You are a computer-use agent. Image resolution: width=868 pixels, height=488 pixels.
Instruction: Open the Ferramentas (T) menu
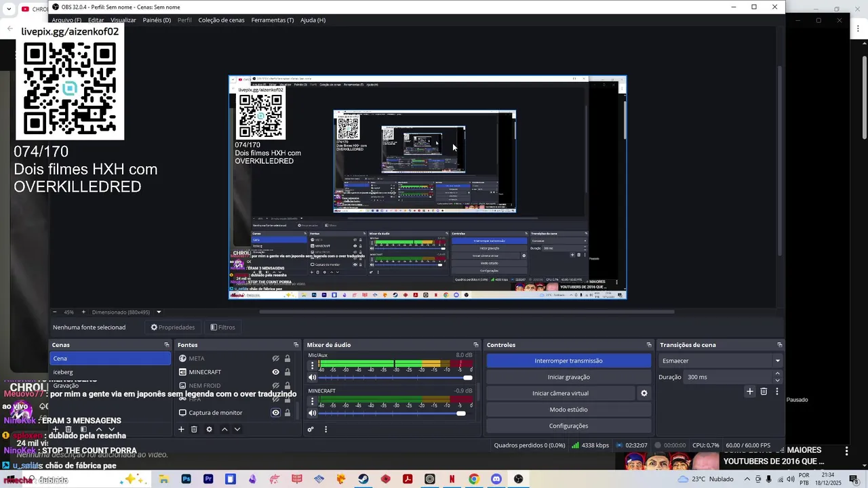tap(273, 20)
